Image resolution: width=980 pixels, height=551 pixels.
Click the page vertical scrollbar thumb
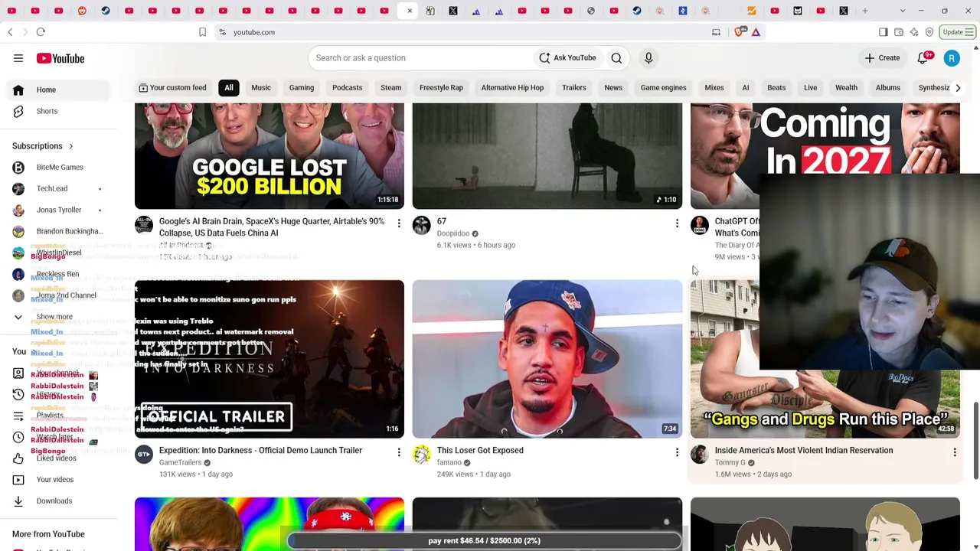[x=975, y=442]
